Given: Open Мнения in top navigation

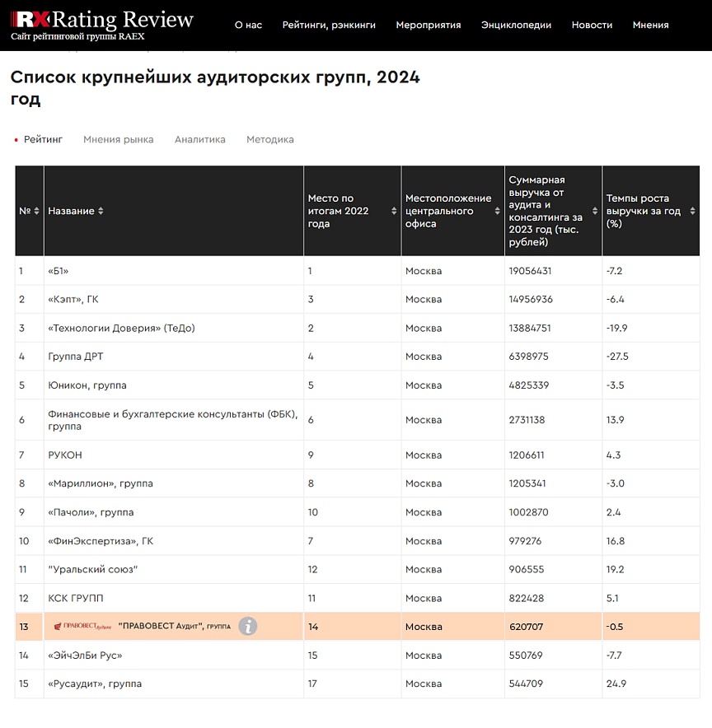Looking at the screenshot, I should (650, 25).
